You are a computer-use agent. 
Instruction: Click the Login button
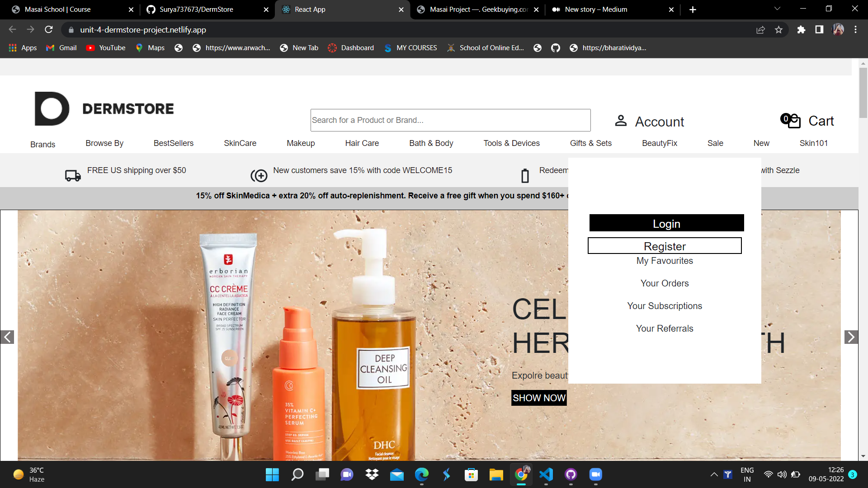point(666,223)
